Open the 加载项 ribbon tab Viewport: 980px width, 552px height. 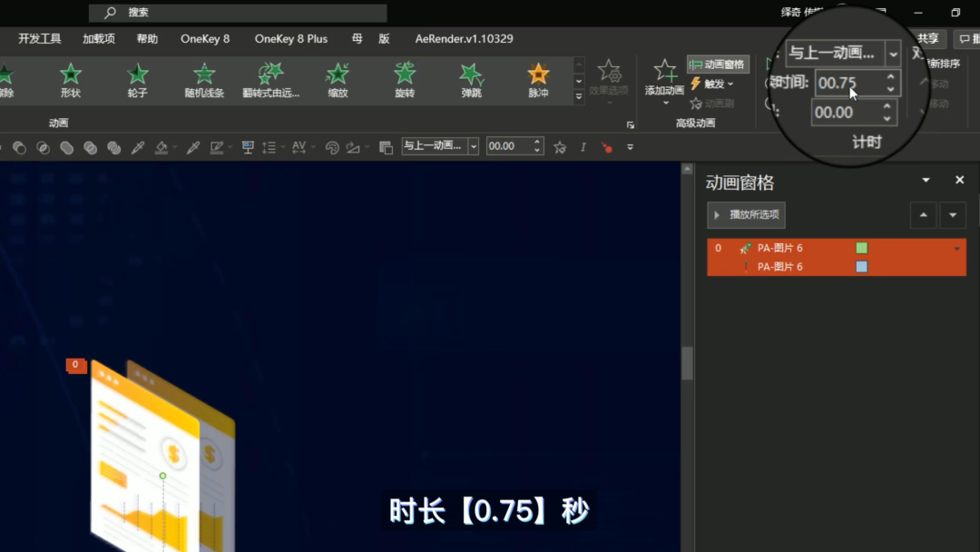click(99, 39)
